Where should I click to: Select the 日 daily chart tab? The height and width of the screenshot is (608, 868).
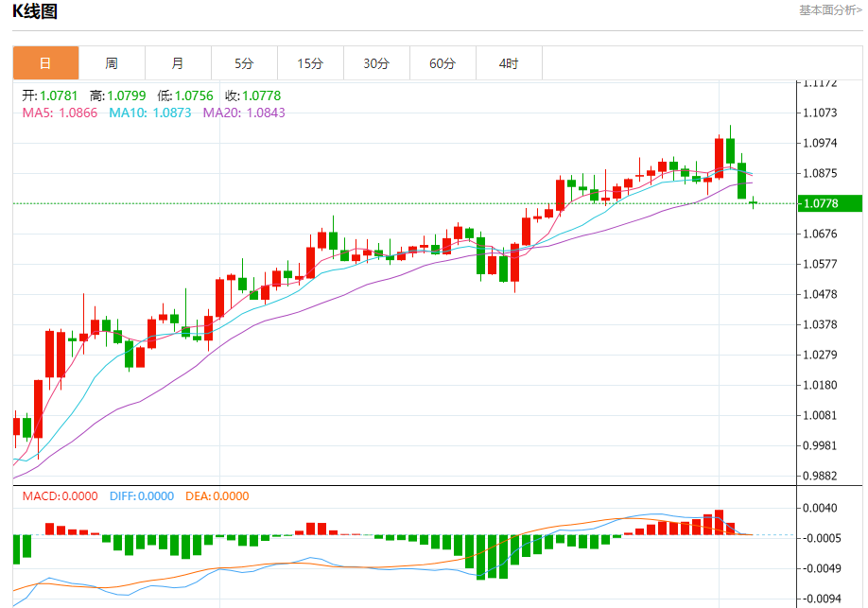[x=45, y=63]
